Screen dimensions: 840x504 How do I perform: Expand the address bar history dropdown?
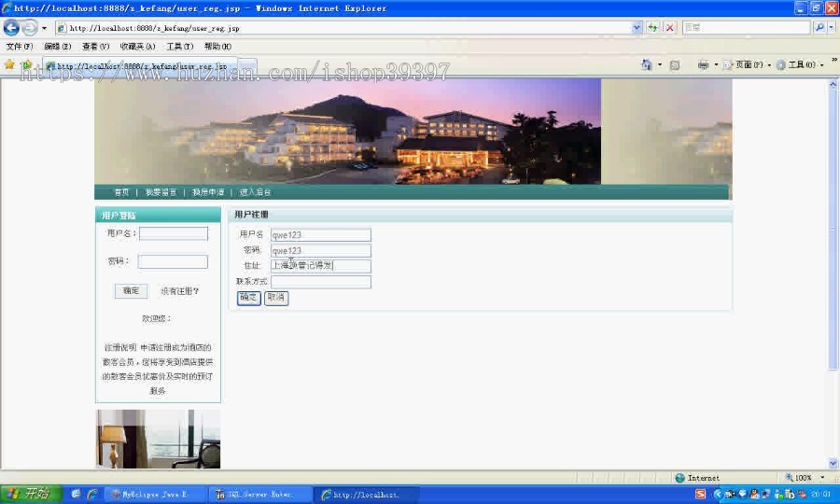[x=637, y=27]
